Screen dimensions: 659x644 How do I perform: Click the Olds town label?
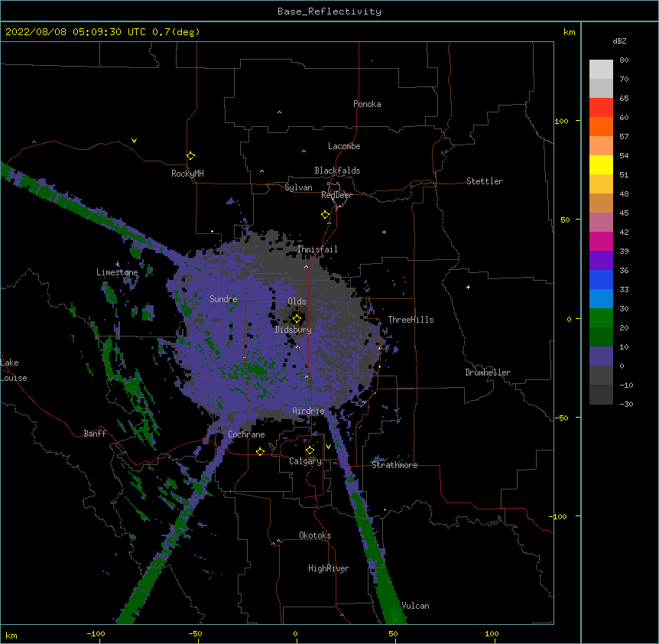pyautogui.click(x=297, y=301)
